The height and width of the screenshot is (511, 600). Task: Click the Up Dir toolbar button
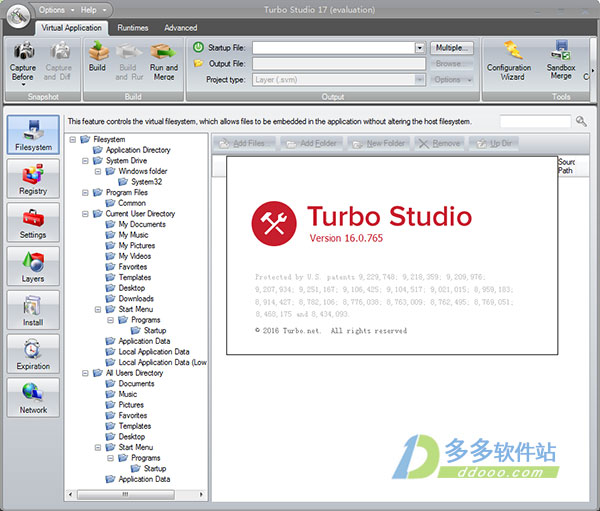click(x=494, y=143)
